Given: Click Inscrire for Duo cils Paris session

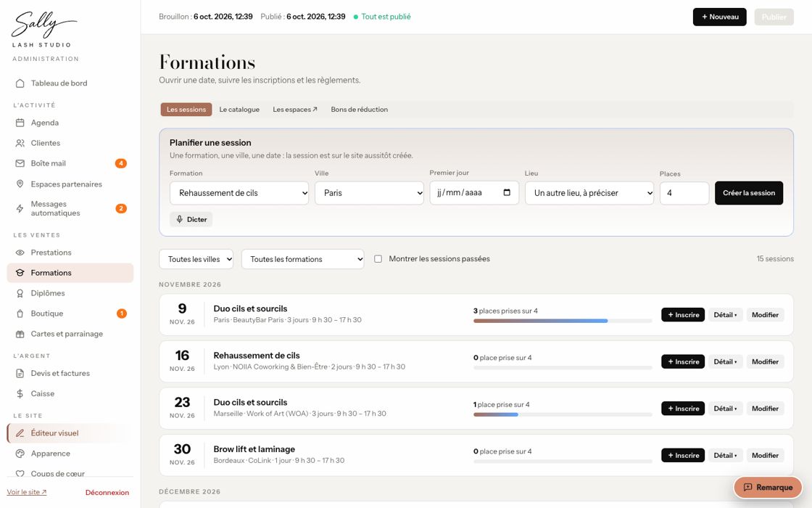Looking at the screenshot, I should [x=683, y=315].
